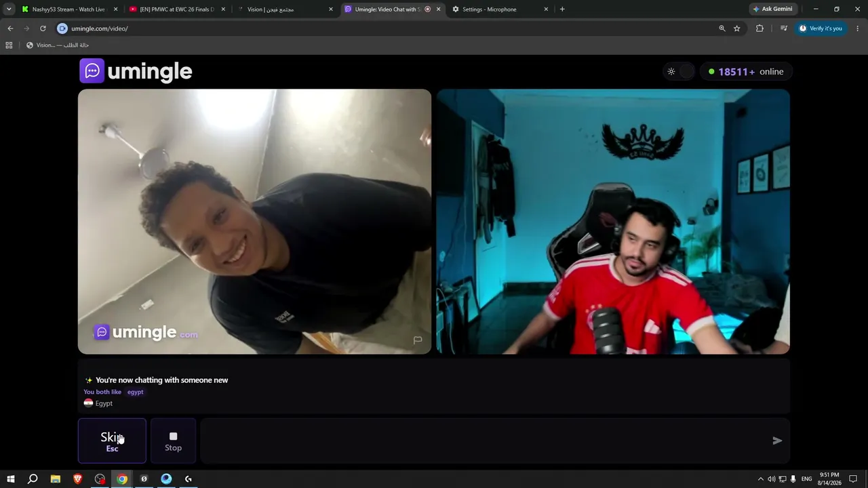Click the Ask Gemini button

(772, 9)
